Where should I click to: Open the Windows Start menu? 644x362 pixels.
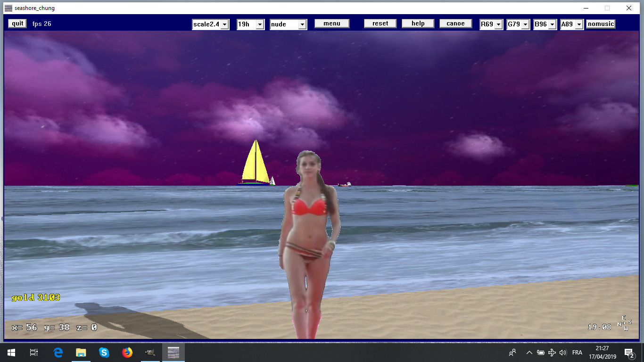pyautogui.click(x=11, y=353)
